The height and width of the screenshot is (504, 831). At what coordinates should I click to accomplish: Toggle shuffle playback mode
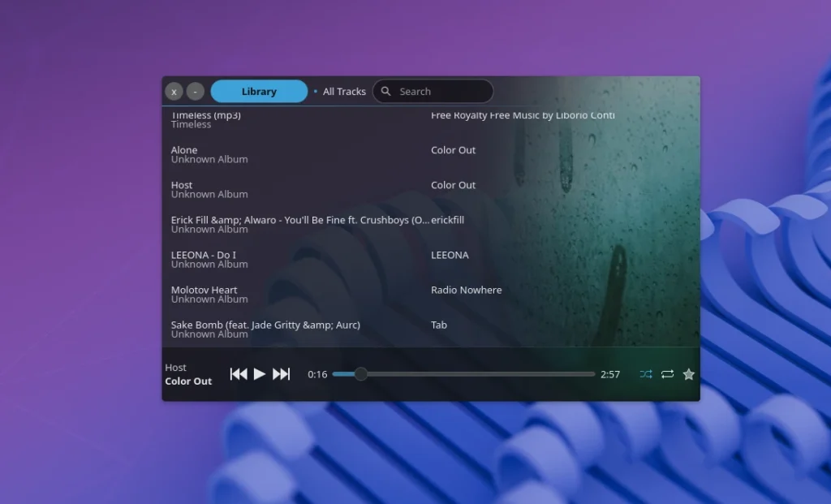[646, 374]
